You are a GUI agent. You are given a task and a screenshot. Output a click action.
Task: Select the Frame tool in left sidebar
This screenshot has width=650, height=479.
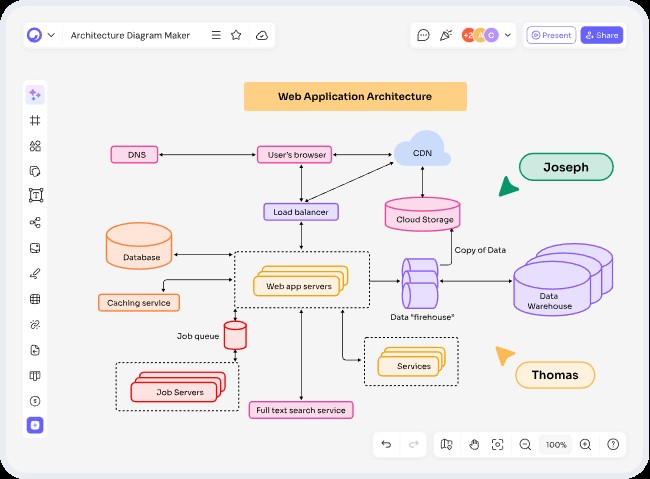(35, 120)
